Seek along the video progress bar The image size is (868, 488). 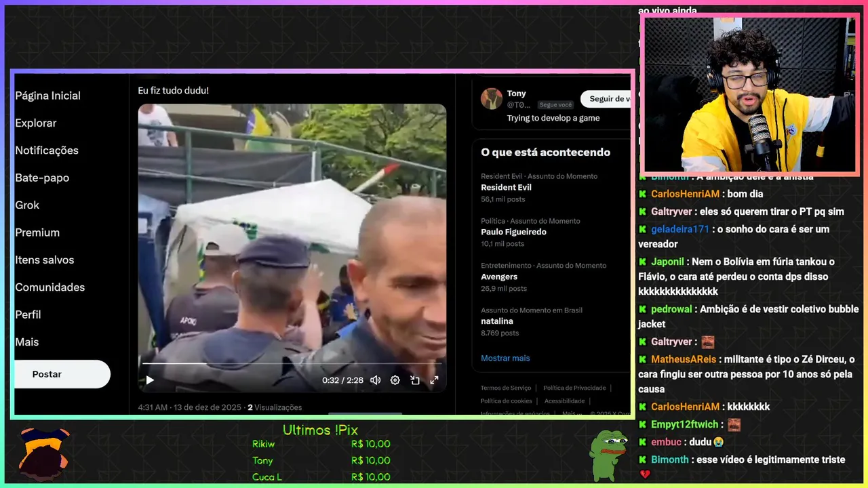292,364
